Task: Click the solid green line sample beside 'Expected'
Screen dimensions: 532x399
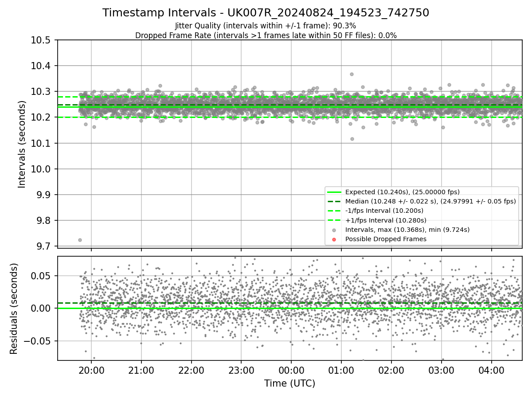Action: 334,192
